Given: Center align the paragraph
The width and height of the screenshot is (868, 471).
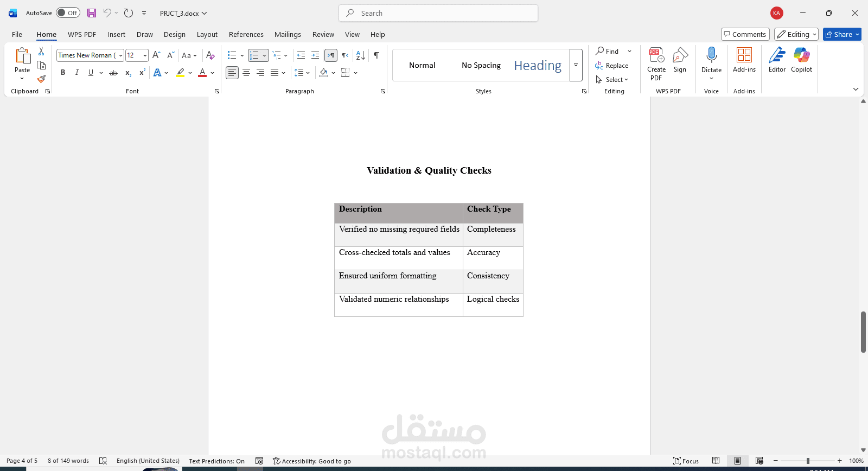Looking at the screenshot, I should (246, 73).
